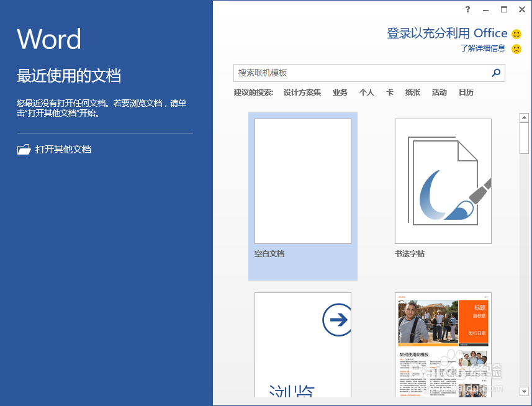The image size is (532, 406).
Task: Open the 空白文档 template
Action: pyautogui.click(x=302, y=181)
